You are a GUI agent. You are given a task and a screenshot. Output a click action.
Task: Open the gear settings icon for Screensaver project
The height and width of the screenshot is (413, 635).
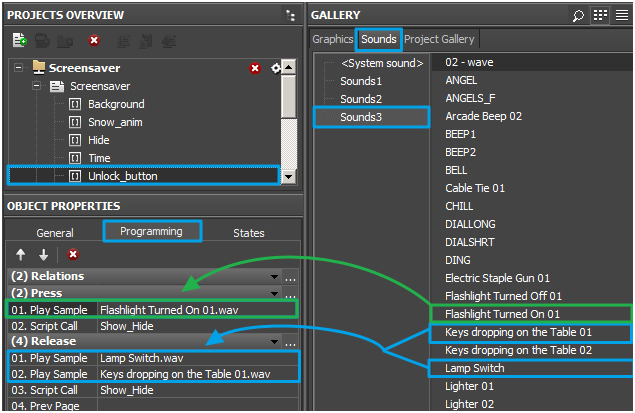point(275,68)
